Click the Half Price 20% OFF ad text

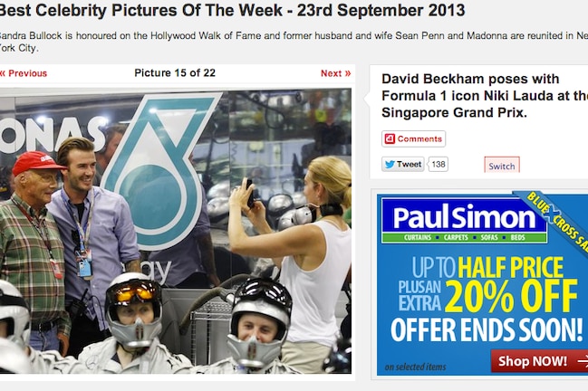[x=487, y=284]
